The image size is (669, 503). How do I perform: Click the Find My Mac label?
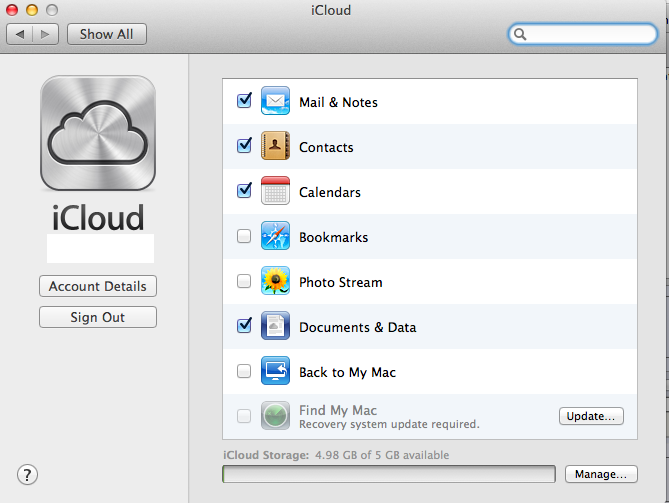(x=338, y=410)
